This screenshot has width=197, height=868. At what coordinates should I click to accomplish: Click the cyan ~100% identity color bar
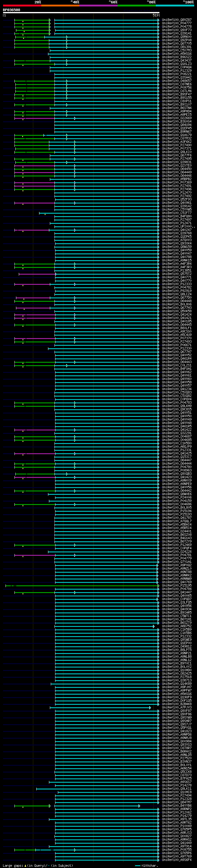pos(175,6)
